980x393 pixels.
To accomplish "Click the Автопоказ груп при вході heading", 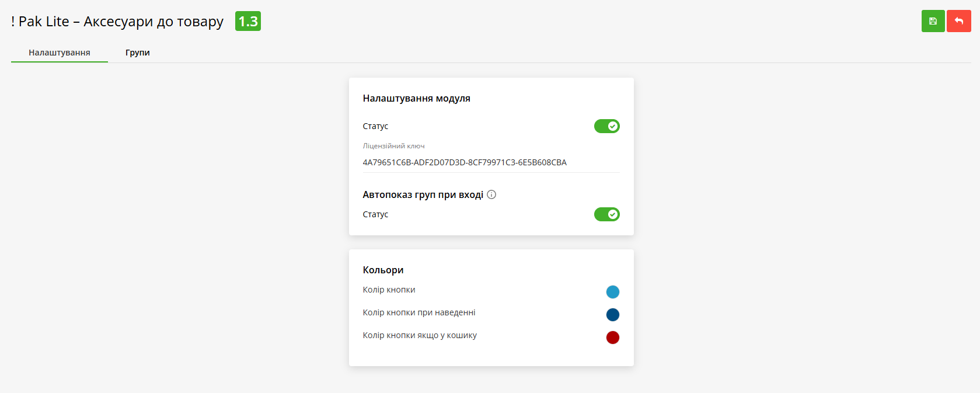I will [423, 194].
